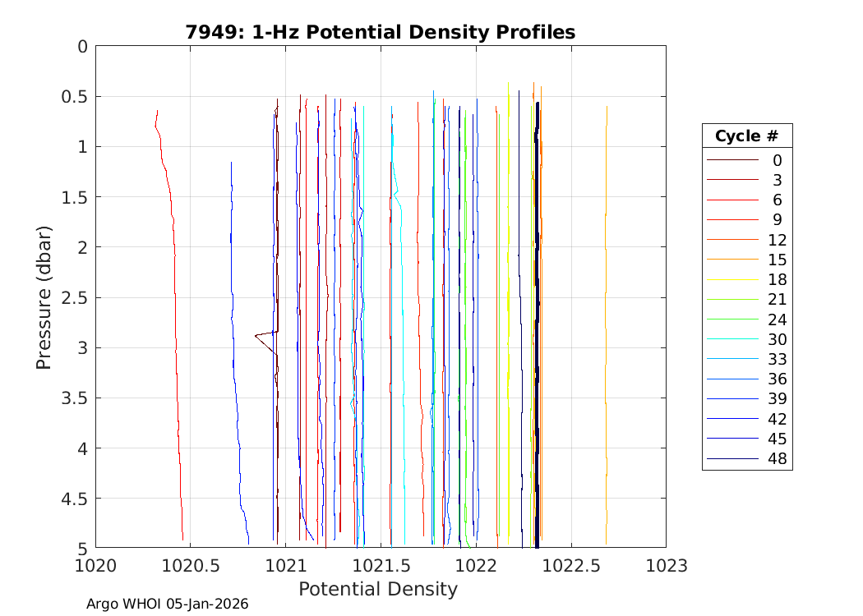This screenshot has width=863, height=616.
Task: Click the x-axis tick label '1022.5'
Action: (570, 566)
